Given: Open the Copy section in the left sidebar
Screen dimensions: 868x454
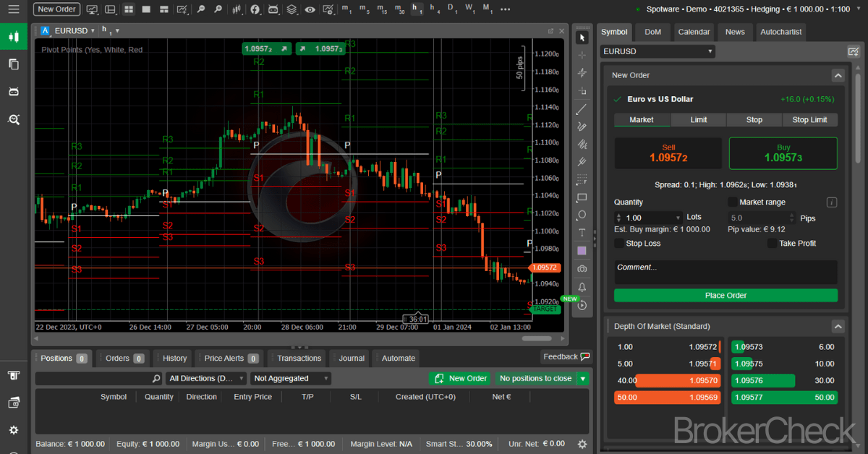Looking at the screenshot, I should [x=13, y=64].
